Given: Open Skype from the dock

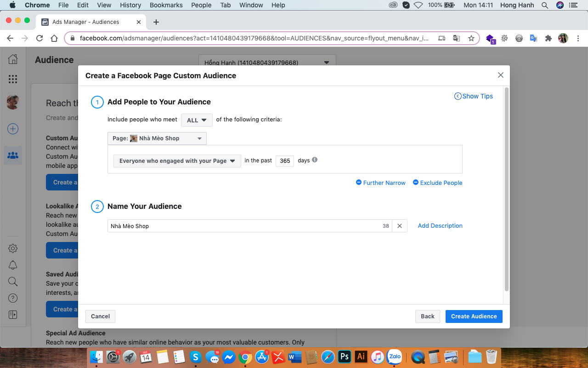Looking at the screenshot, I should click(196, 356).
